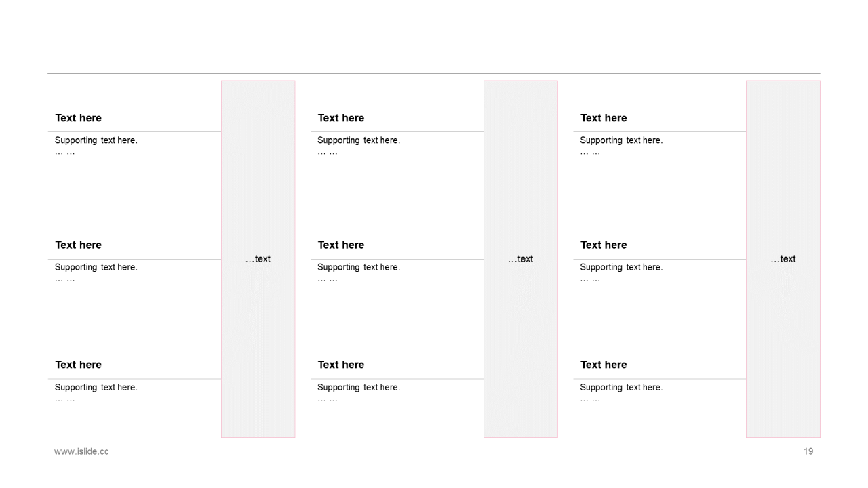Click the first "Supporting text here." in column one

[96, 140]
